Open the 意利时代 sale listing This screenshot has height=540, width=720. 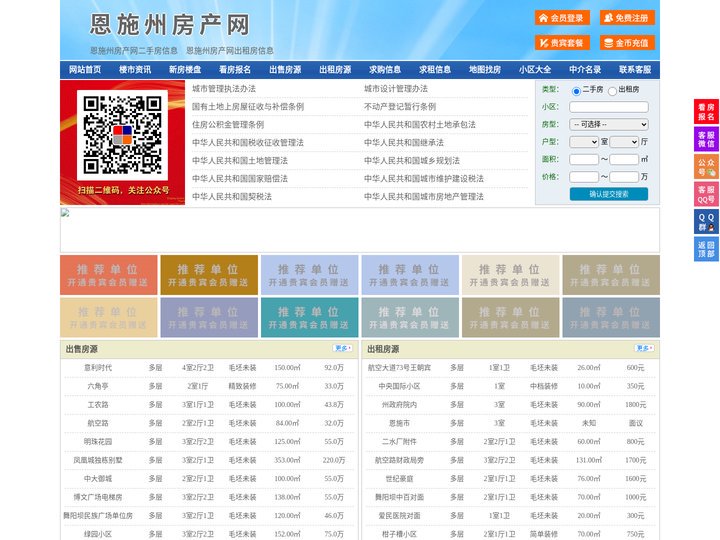(x=98, y=368)
